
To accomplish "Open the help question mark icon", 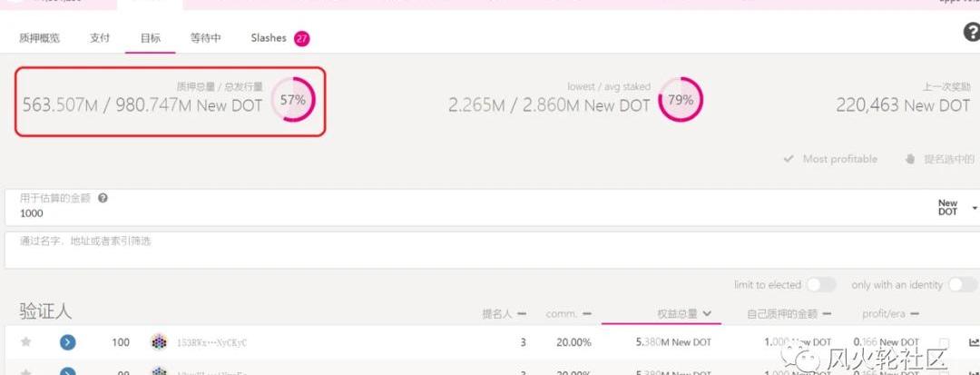I will coord(970,33).
